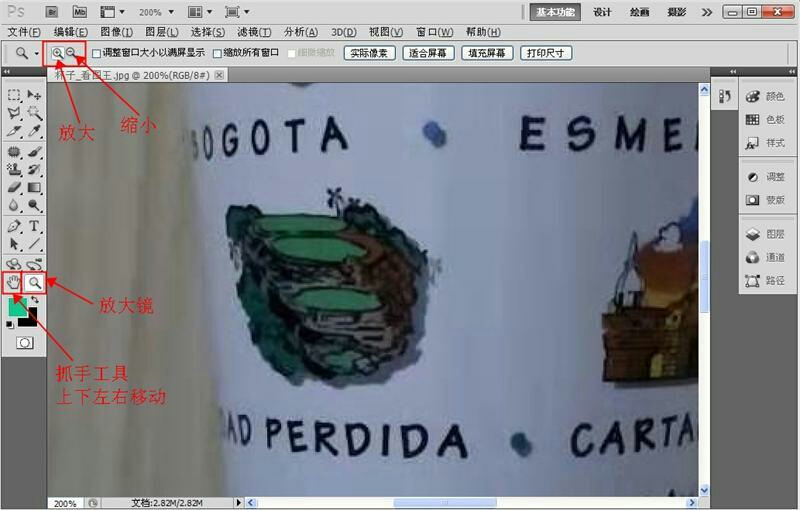Swap foreground and background colors
This screenshot has height=510, width=800.
[x=35, y=300]
